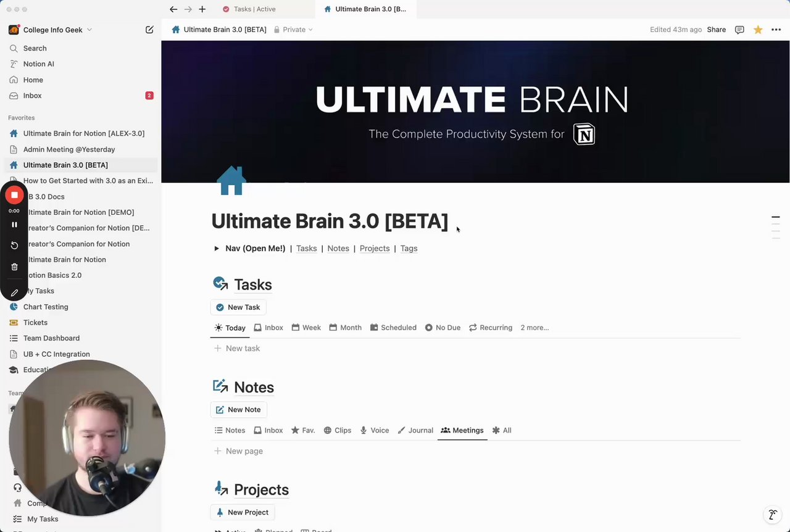
Task: Switch to the Month tasks view
Action: (x=346, y=328)
